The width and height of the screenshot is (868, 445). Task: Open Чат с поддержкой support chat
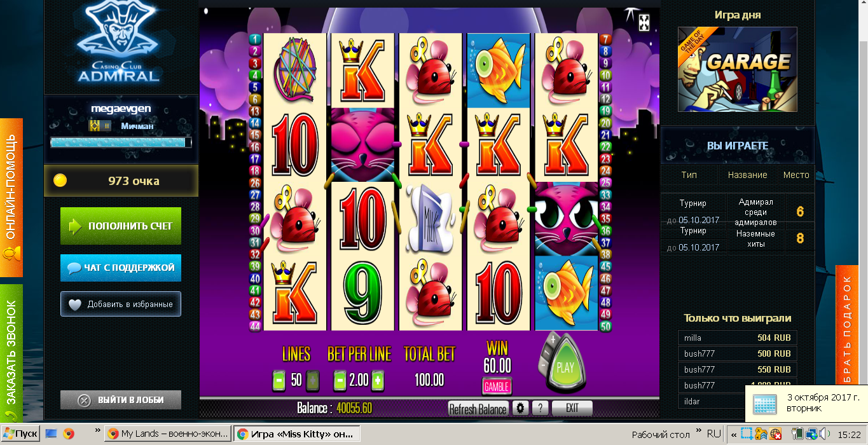(121, 268)
